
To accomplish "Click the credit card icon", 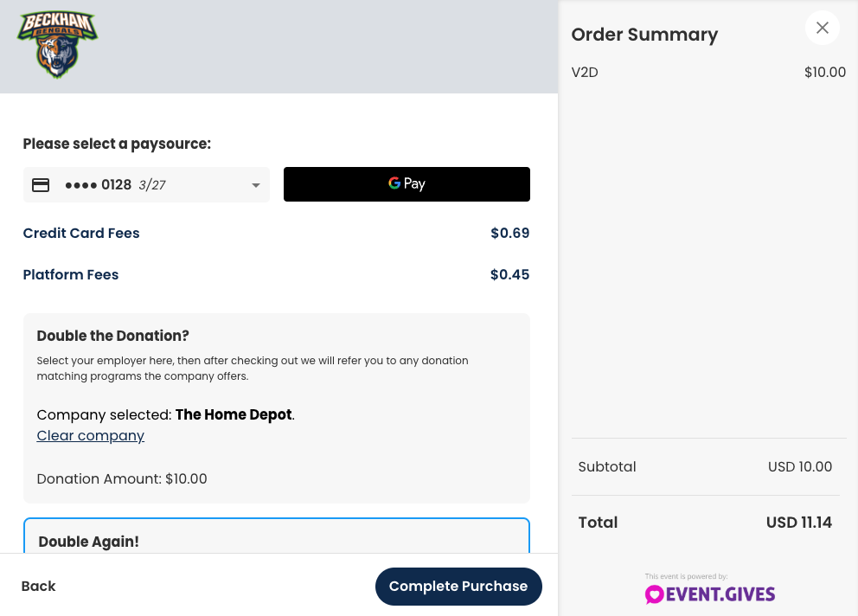I will point(41,185).
